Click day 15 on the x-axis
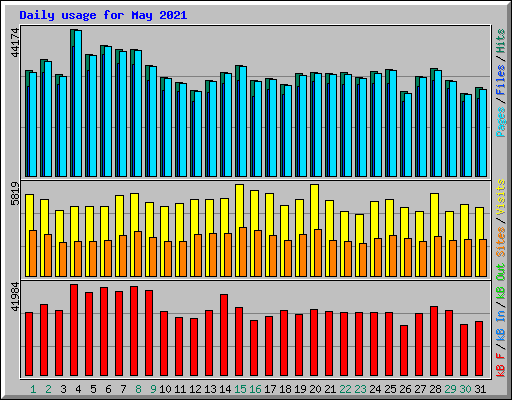This screenshot has width=512, height=400. (240, 389)
